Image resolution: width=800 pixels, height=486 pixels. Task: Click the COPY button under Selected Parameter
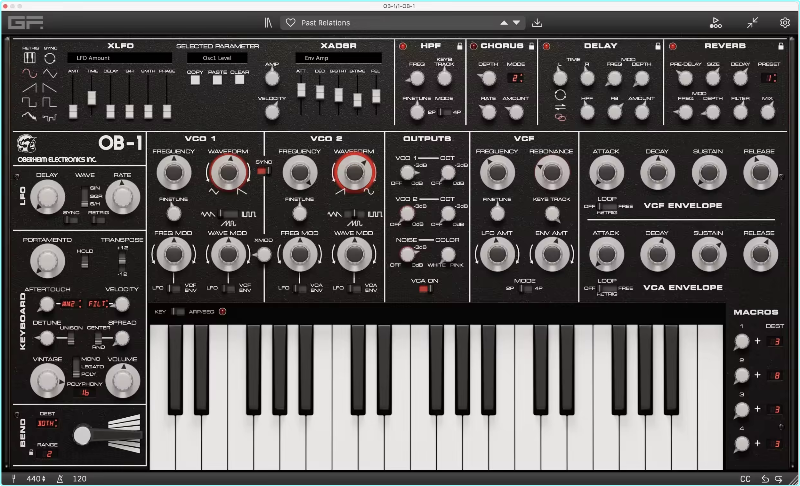[195, 80]
